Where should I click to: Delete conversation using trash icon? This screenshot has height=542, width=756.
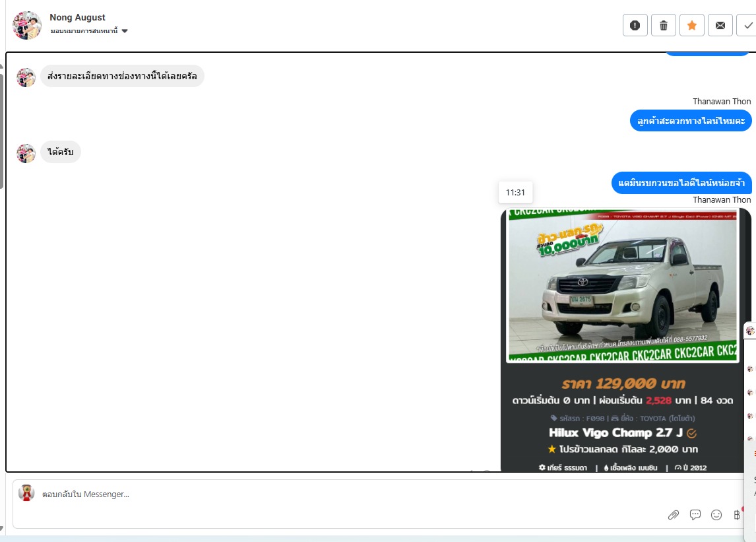pos(664,25)
